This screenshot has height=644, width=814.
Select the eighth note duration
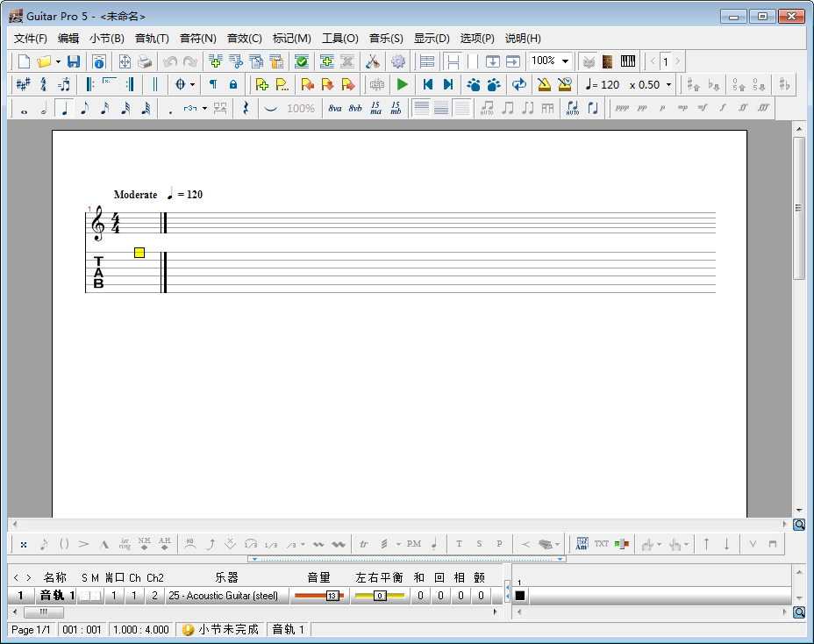pos(84,108)
